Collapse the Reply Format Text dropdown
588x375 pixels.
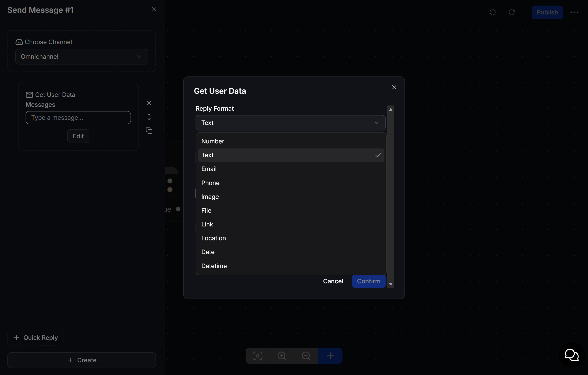[290, 123]
